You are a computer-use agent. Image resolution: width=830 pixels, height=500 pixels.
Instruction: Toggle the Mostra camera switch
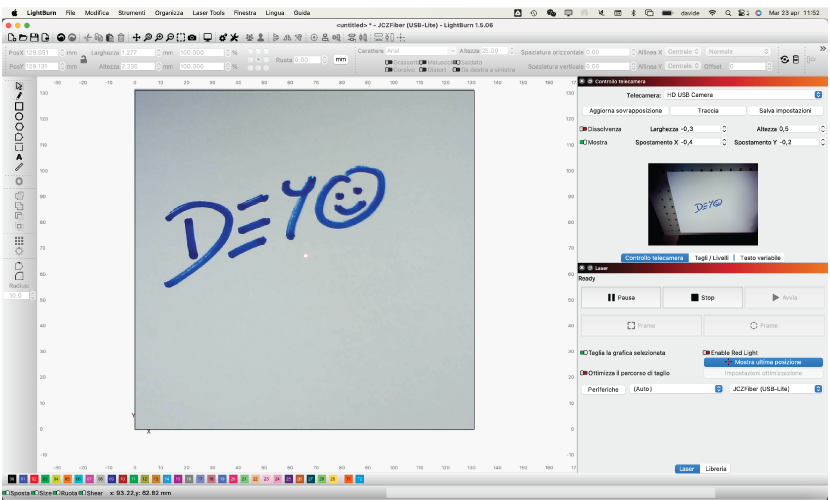pyautogui.click(x=583, y=142)
